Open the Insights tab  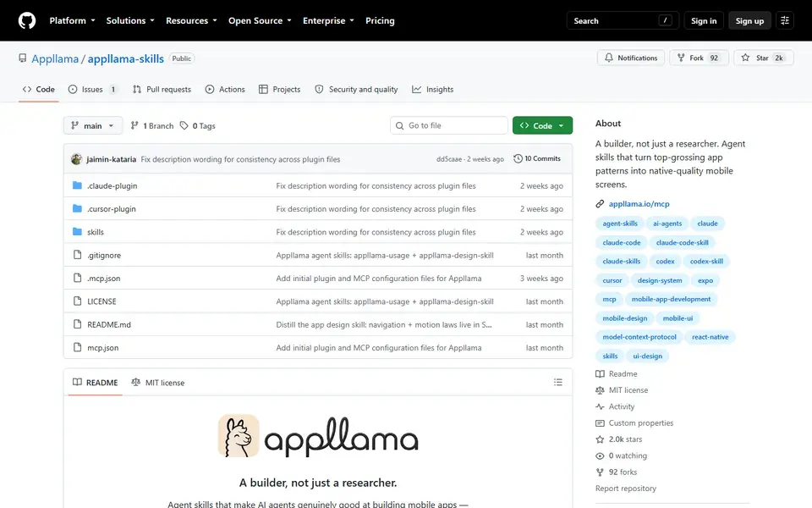click(433, 89)
